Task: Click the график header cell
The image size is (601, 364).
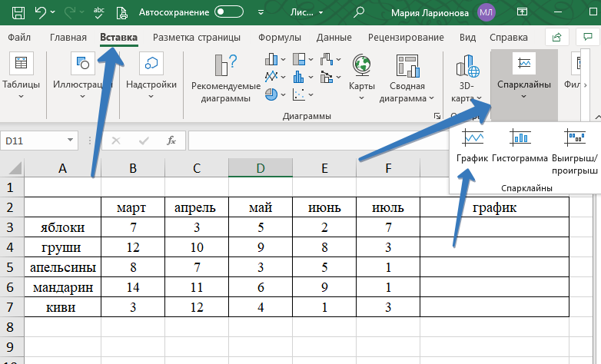Action: (x=494, y=207)
